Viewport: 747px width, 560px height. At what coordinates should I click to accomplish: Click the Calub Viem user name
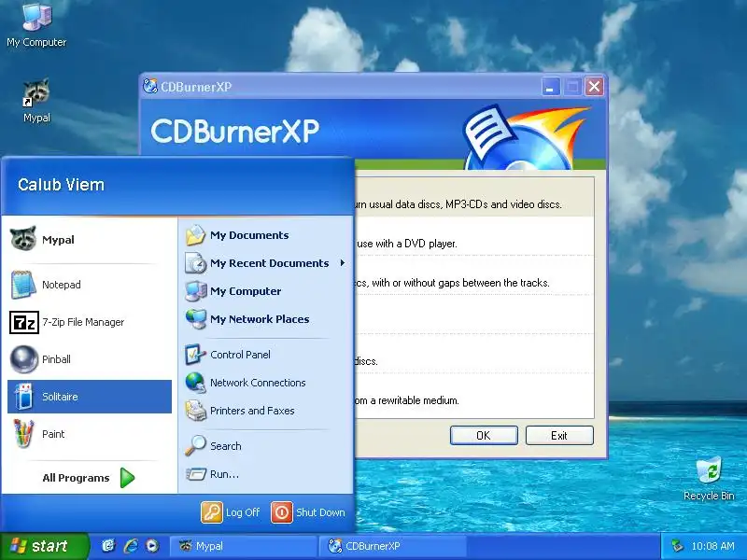click(61, 185)
